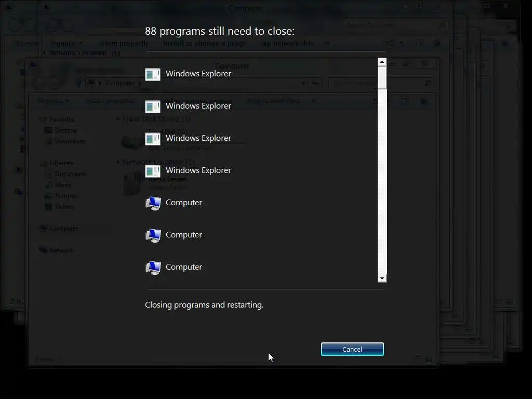532x399 pixels.
Task: Select Videos in the background window sidebar
Action: click(64, 207)
